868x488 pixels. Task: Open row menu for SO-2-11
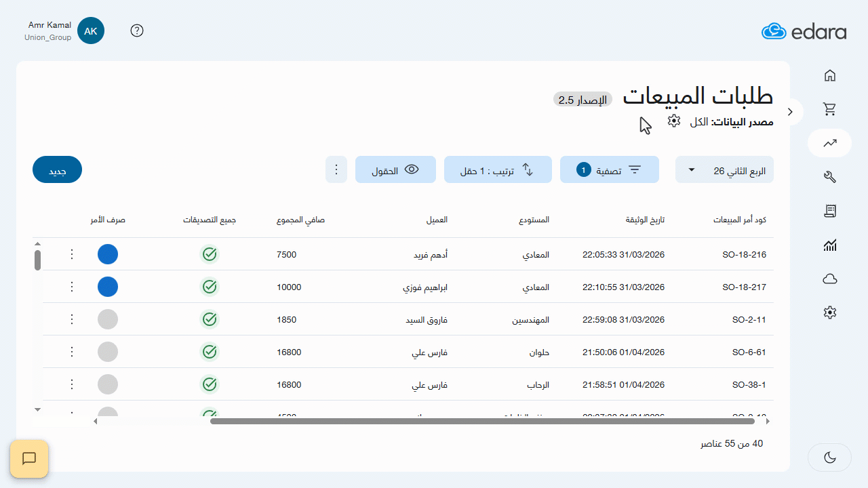tap(72, 319)
